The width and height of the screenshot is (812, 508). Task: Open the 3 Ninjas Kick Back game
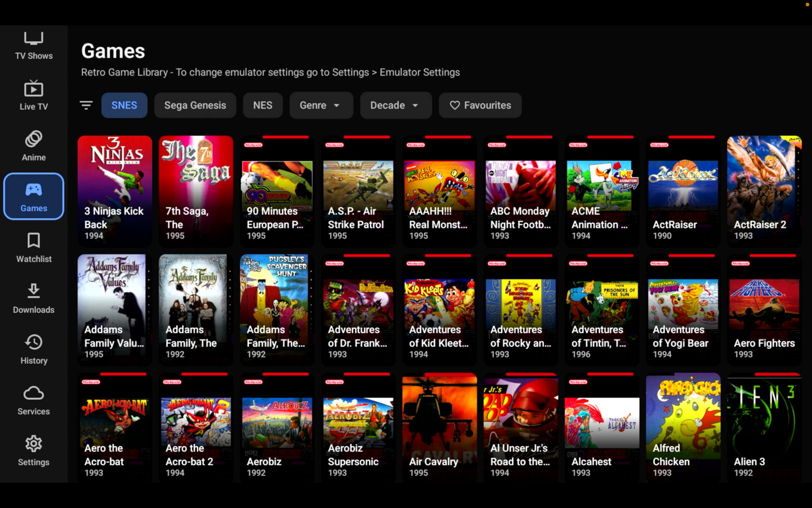click(115, 191)
